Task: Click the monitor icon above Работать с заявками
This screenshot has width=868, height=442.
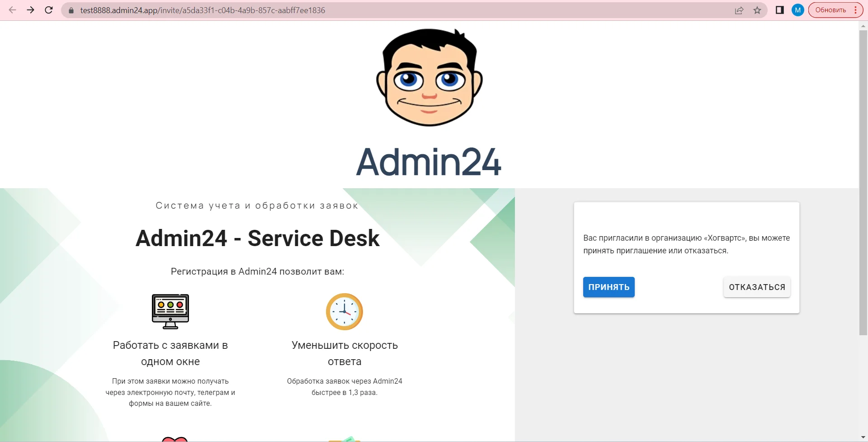Action: 170,311
